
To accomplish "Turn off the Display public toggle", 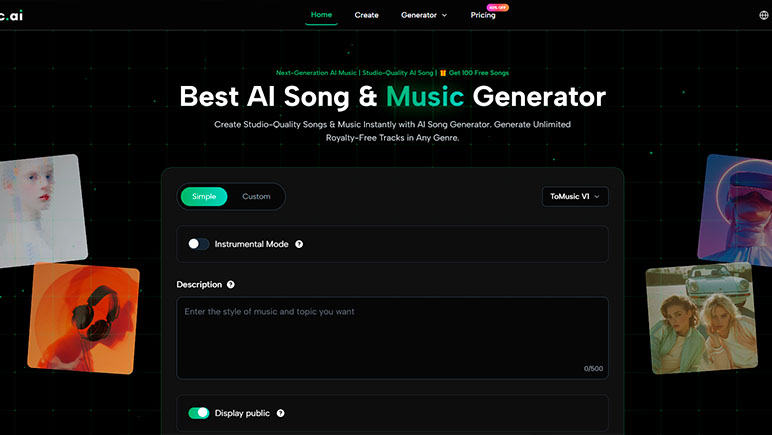I will (198, 413).
